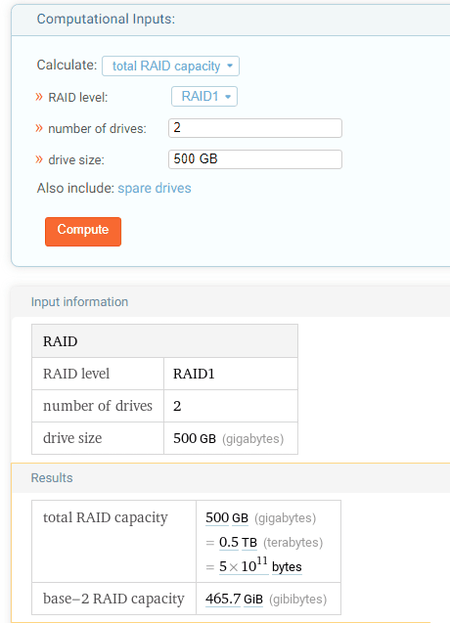Click the drive size input field

click(x=255, y=159)
